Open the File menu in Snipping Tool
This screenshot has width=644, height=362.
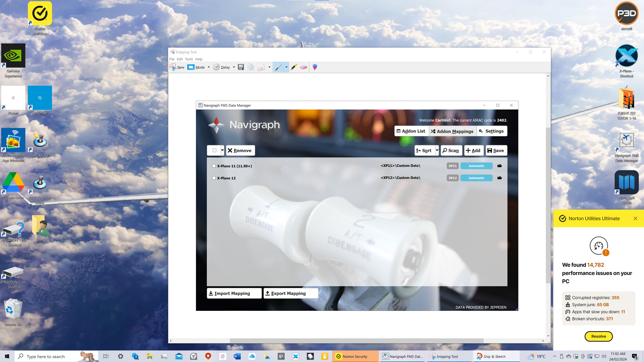[x=172, y=59]
